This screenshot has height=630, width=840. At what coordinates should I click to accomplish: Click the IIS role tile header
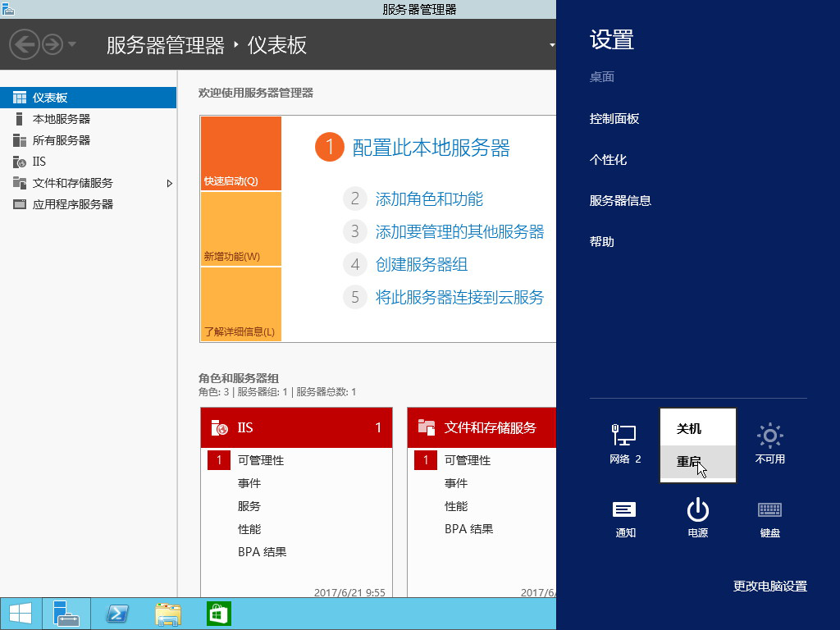296,427
